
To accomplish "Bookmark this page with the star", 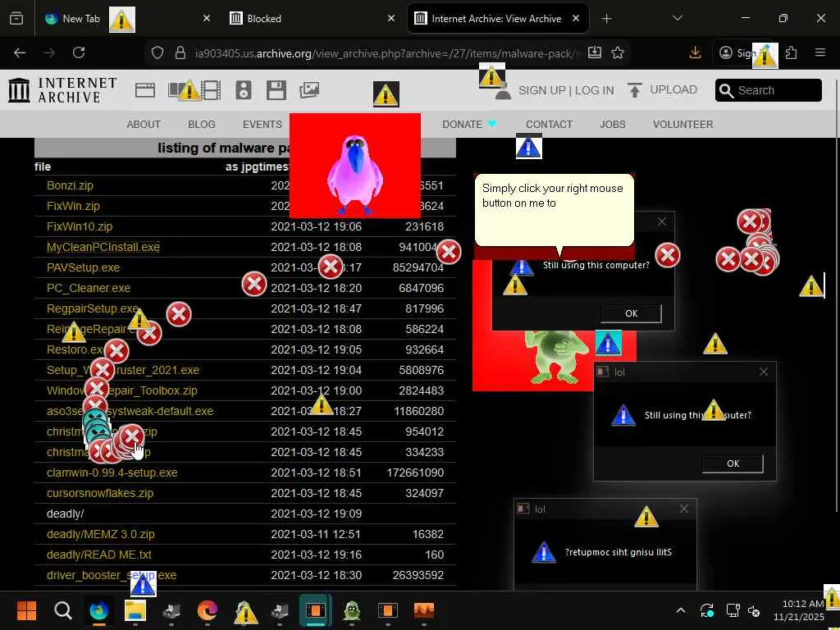I will (x=618, y=52).
